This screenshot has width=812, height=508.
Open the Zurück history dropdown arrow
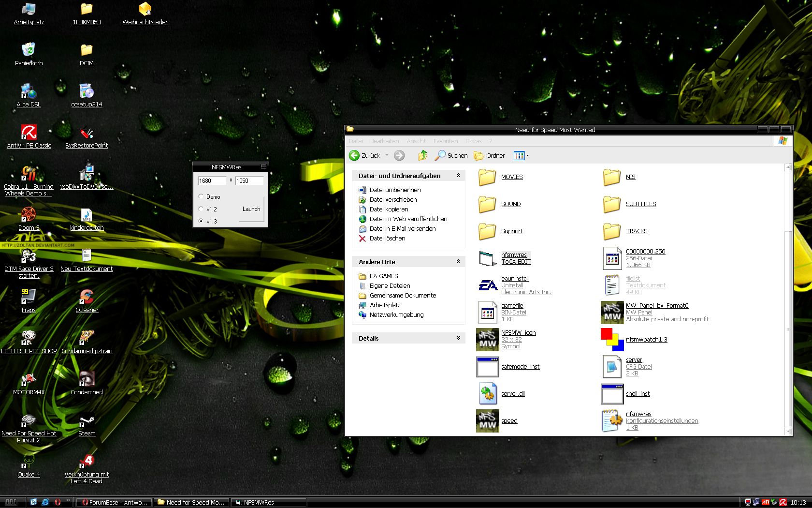(387, 155)
